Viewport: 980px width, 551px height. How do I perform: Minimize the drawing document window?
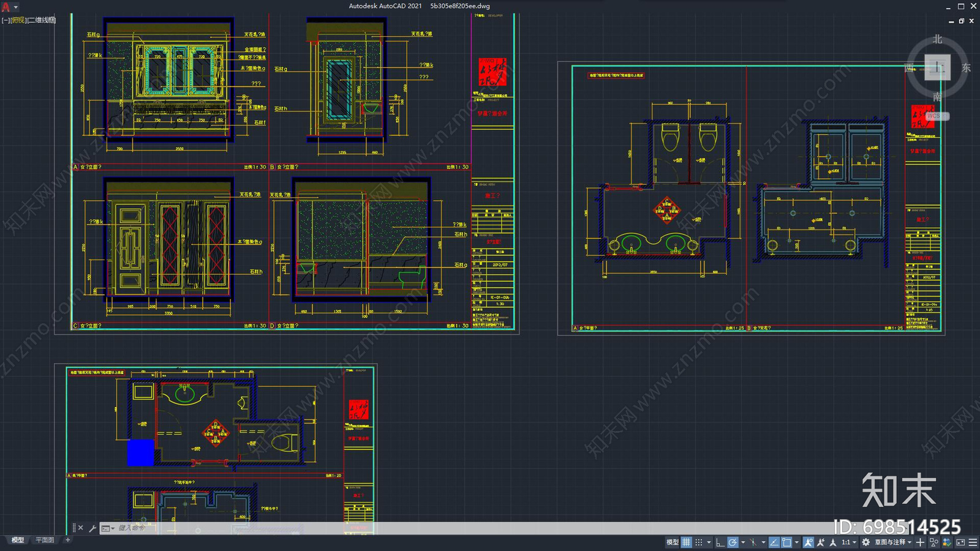[x=951, y=21]
